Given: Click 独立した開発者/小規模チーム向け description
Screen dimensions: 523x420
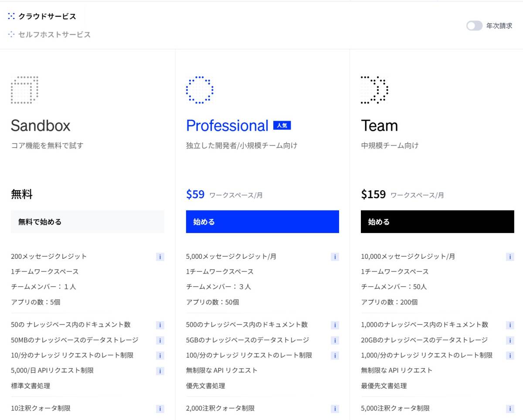Looking at the screenshot, I should coord(242,146).
